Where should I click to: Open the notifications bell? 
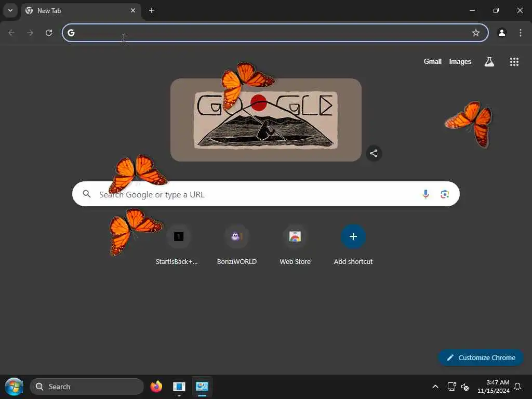(517, 387)
